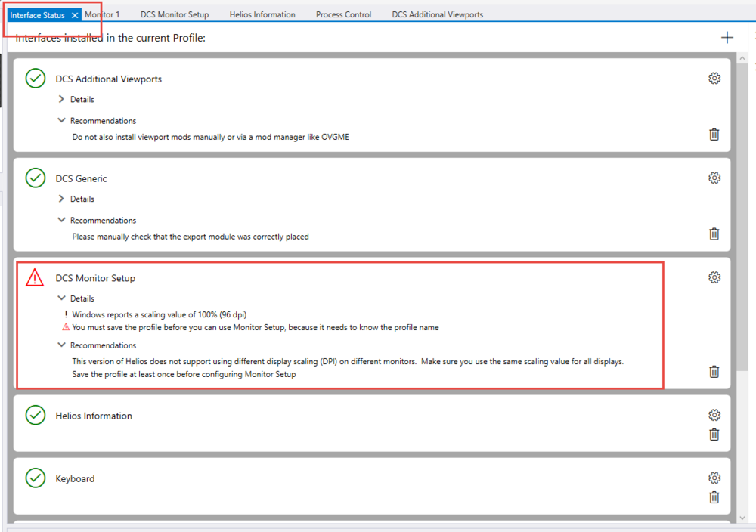This screenshot has width=756, height=532.
Task: Close the Interface Status tab
Action: coord(75,15)
